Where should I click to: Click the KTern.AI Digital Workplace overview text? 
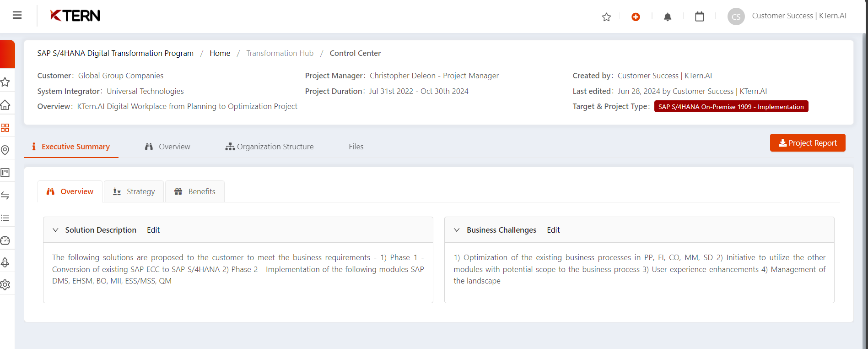point(187,106)
